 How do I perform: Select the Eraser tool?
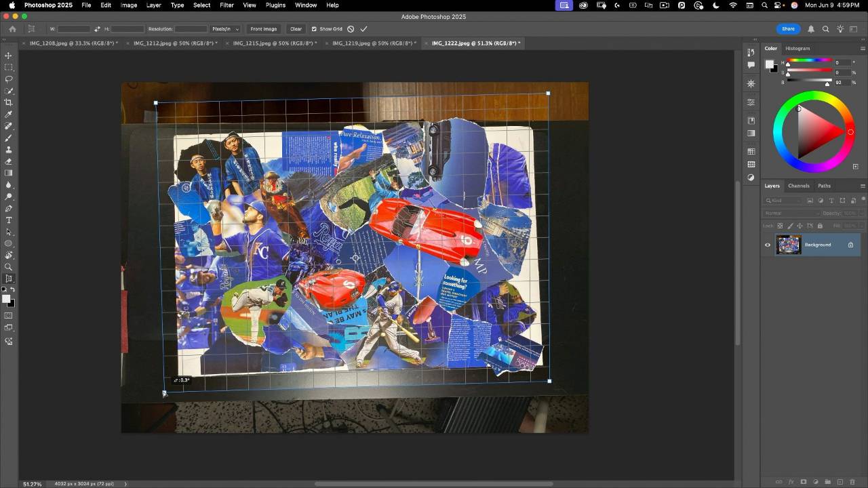coord(9,161)
